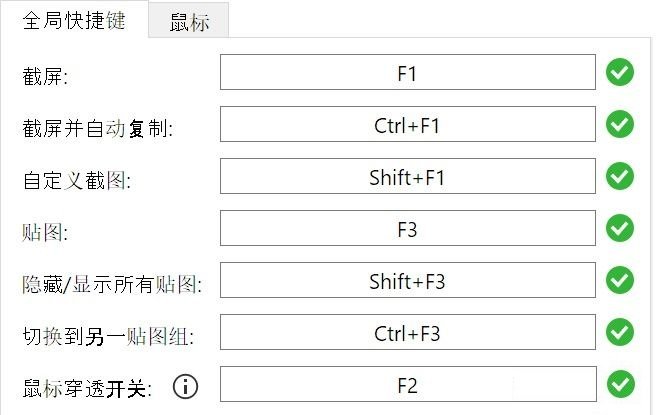Click the 截屏并自动复制 label text
Image resolution: width=659 pixels, height=415 pixels.
point(98,128)
